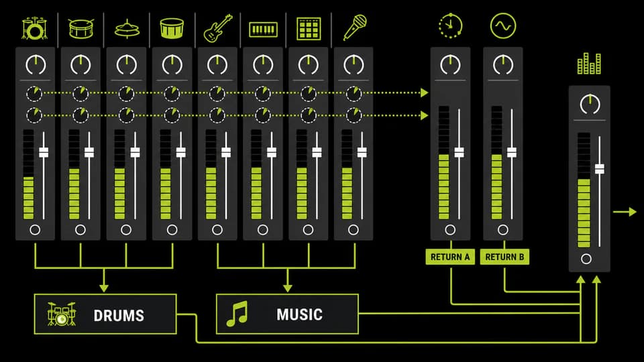
Task: Toggle the guitar channel round button
Action: click(217, 230)
